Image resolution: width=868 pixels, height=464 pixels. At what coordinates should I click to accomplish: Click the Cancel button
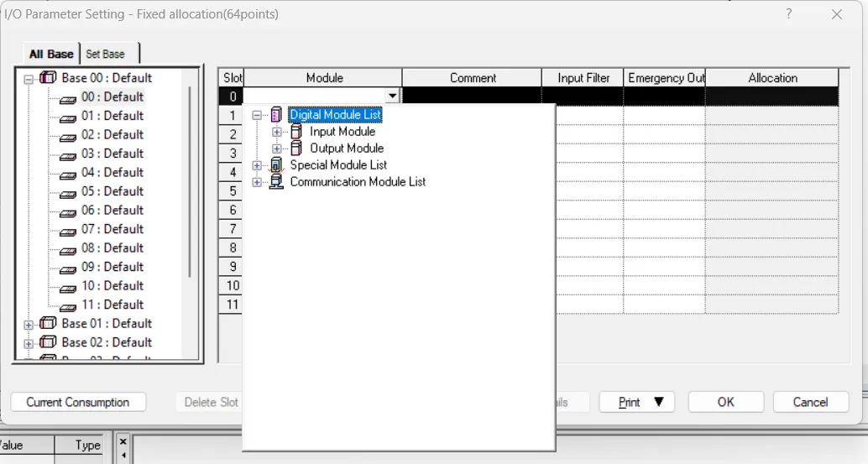click(810, 402)
